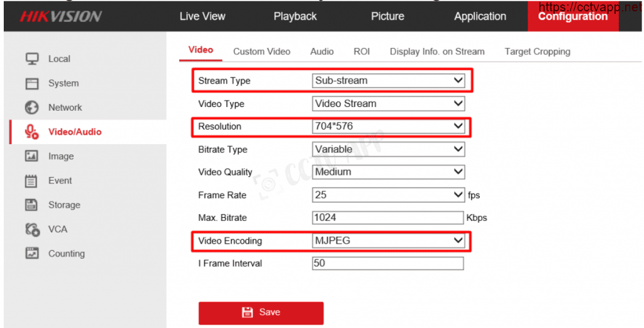Click the Video/Audio microphone icon
Viewport: 644px width, 328px height.
(31, 132)
